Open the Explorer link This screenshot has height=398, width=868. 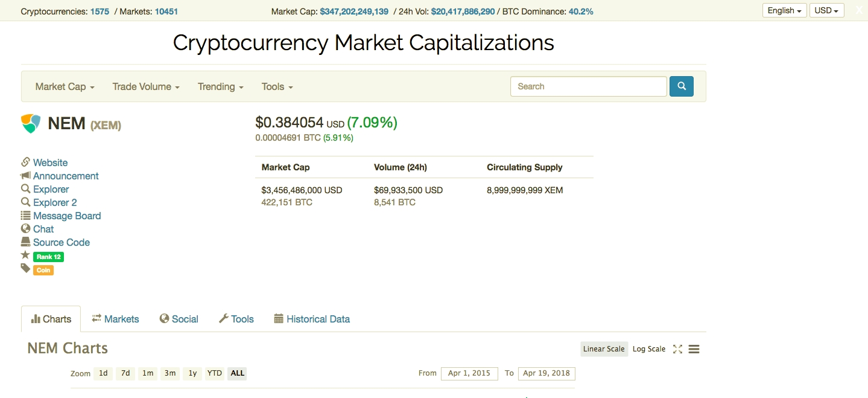pyautogui.click(x=51, y=189)
